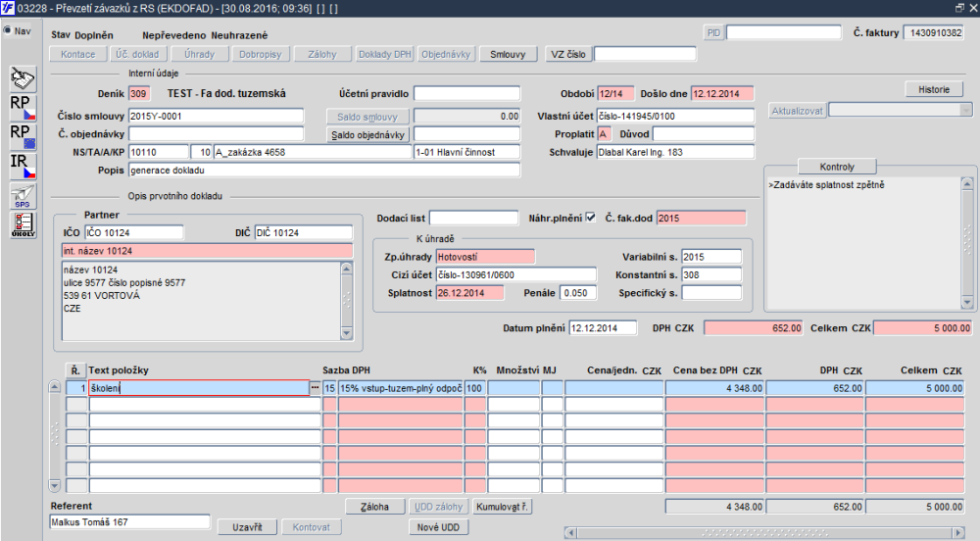This screenshot has height=541, width=980.
Task: Click the SPS paper plane icon
Action: tap(24, 196)
